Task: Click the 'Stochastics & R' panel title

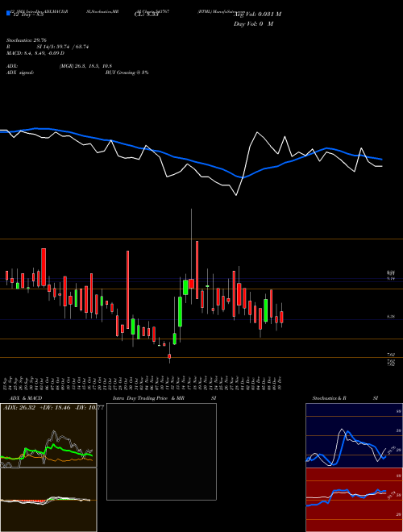Action: pos(329,398)
